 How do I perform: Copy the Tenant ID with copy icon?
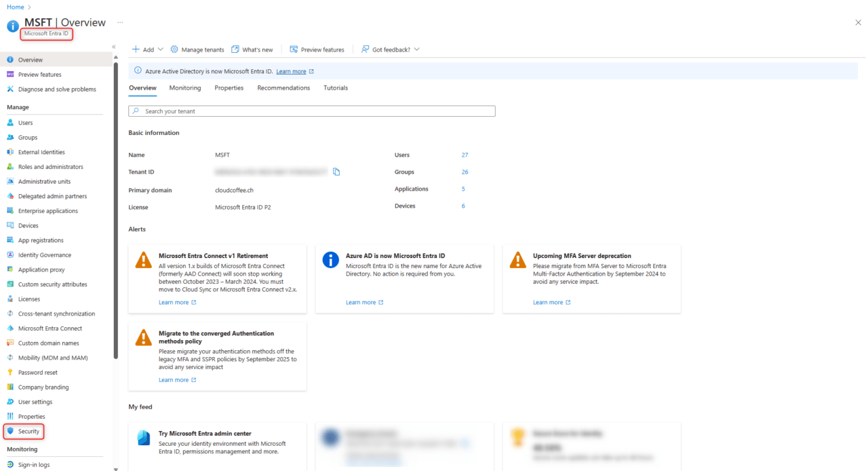click(336, 172)
